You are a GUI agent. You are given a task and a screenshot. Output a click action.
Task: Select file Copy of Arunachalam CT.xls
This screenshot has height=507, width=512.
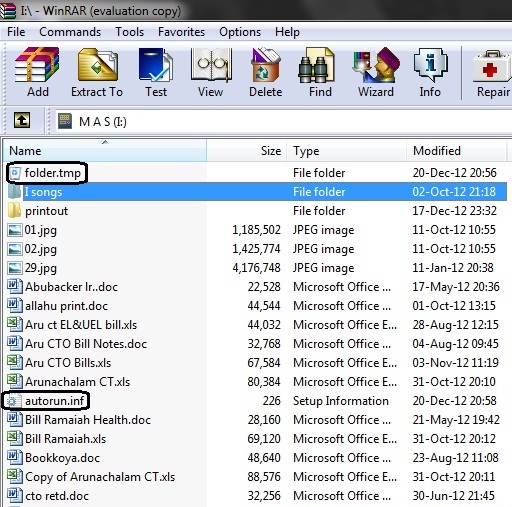pos(100,477)
